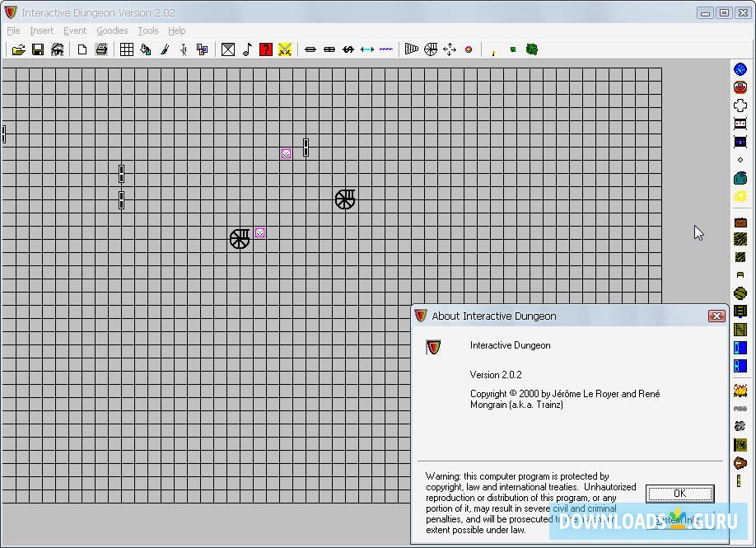This screenshot has height=548, width=756.
Task: Select the red question mark event tool
Action: pos(265,49)
